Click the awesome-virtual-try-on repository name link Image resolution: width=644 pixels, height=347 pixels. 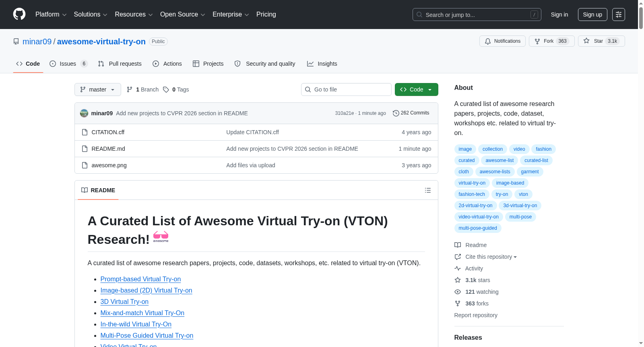click(101, 42)
